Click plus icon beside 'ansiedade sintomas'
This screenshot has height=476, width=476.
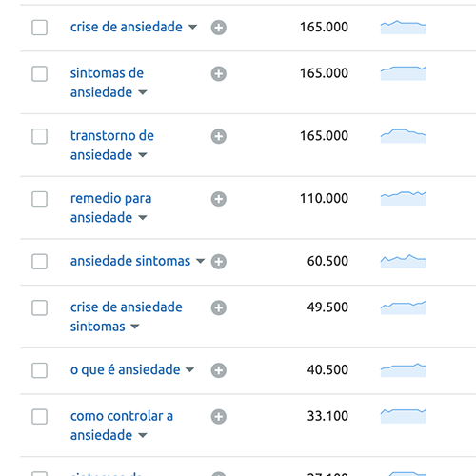pos(219,262)
